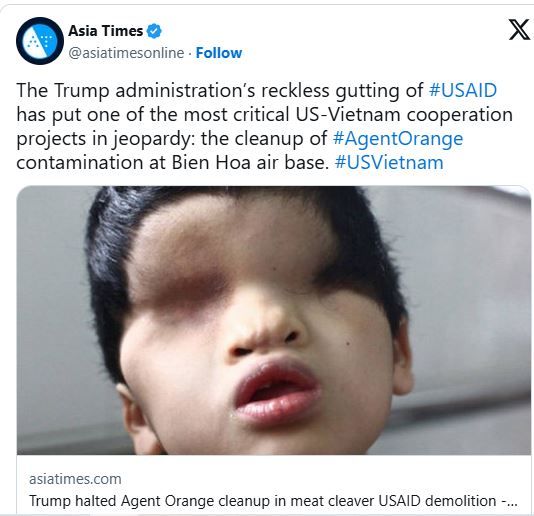Click the Asia Times profile avatar
This screenshot has width=534, height=516.
click(40, 41)
